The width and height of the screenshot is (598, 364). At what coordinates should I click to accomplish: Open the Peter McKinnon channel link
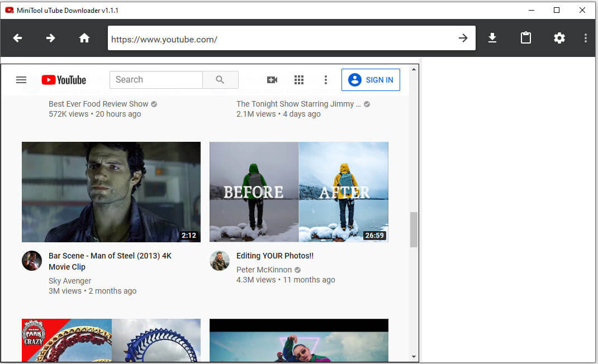pos(264,270)
